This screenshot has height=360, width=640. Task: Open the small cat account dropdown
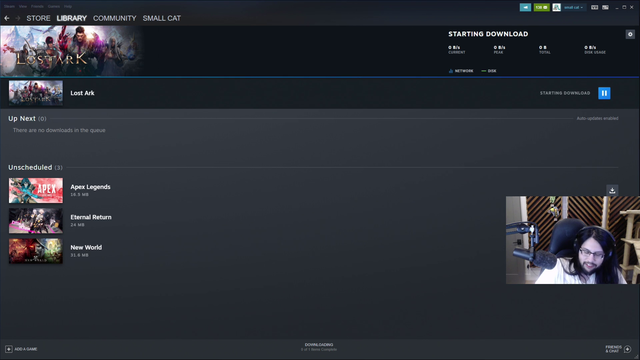(x=573, y=7)
